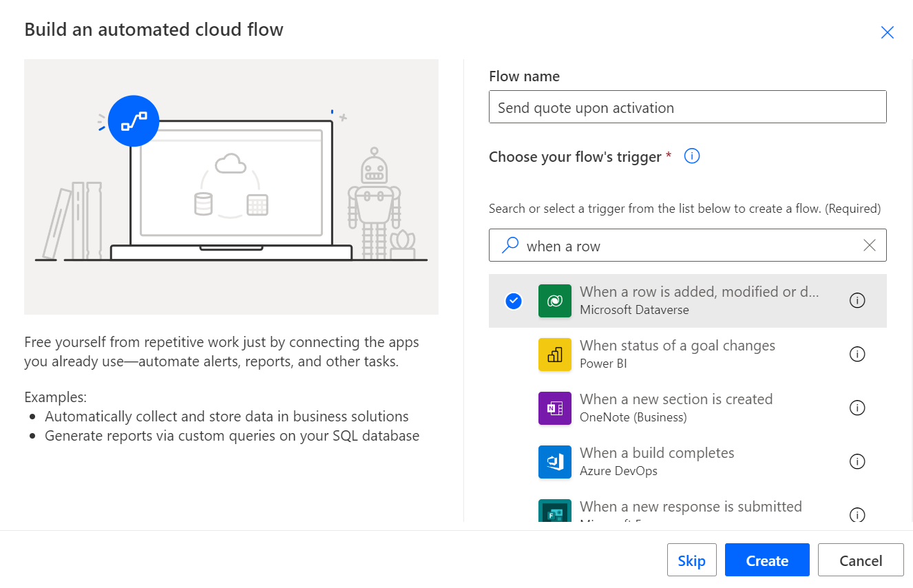Open info for new response trigger

pos(857,514)
